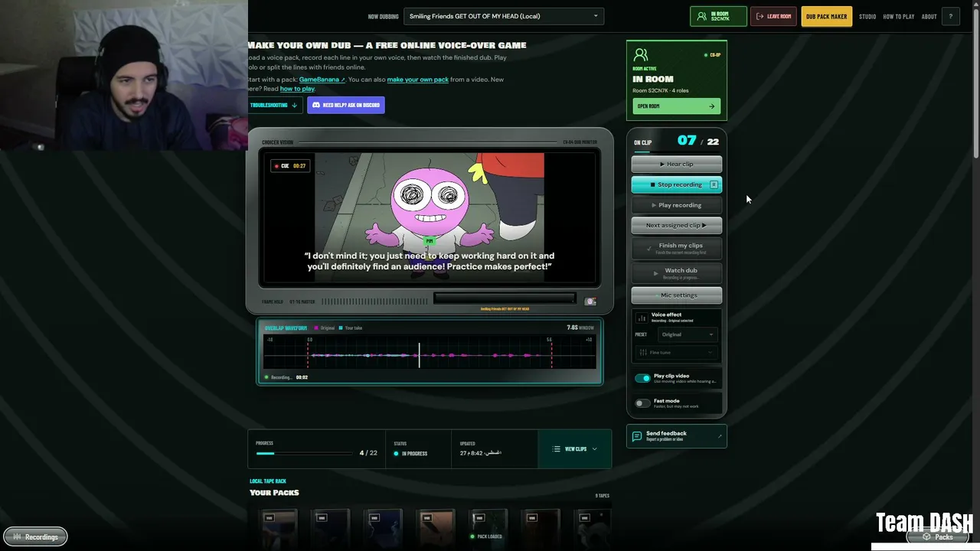Click the 9 TAPES count label
This screenshot has width=980, height=551.
click(603, 496)
